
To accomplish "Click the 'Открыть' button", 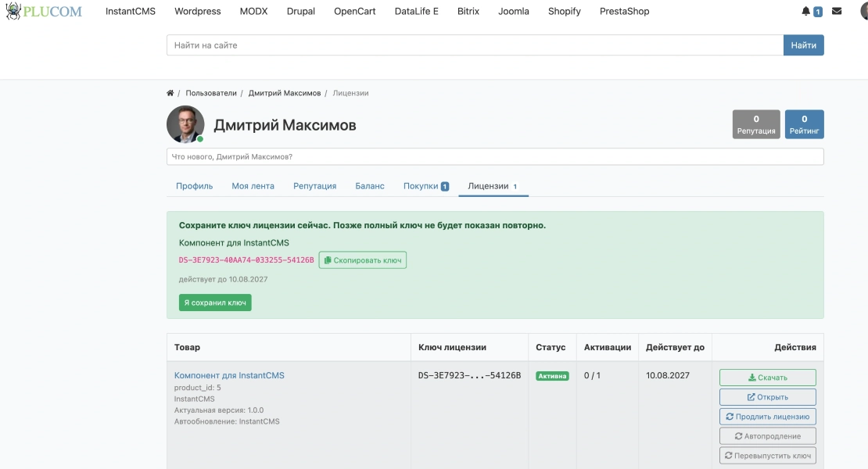I will click(767, 397).
